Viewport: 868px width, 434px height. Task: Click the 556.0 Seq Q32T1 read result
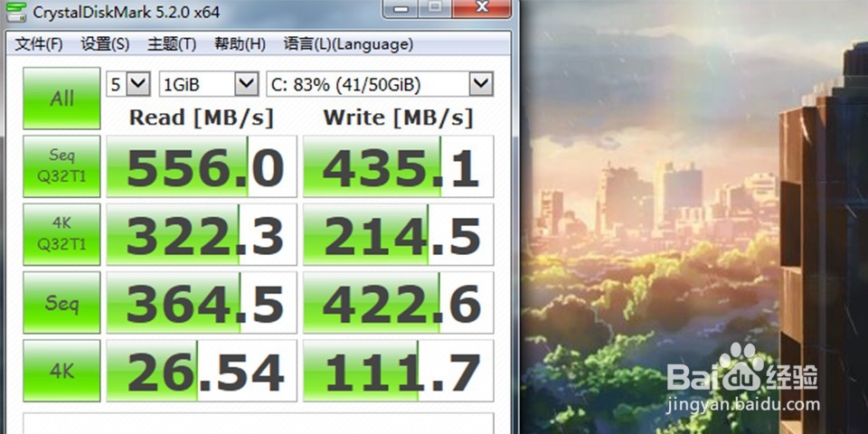[x=202, y=166]
